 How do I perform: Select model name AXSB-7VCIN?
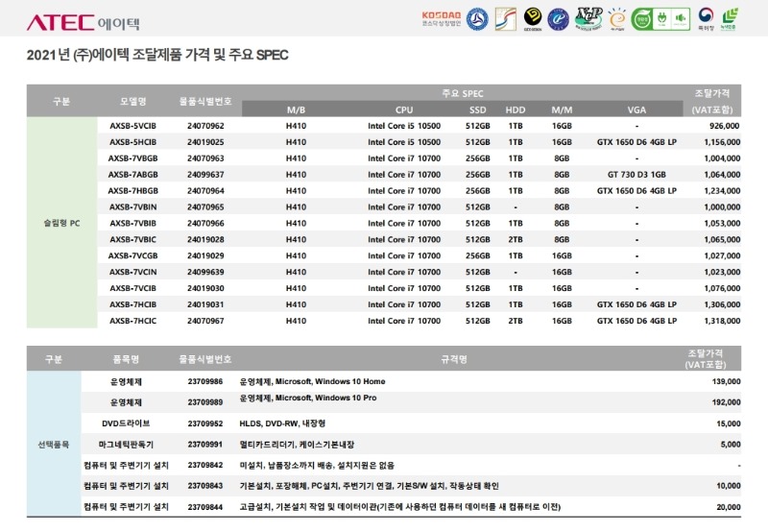[132, 272]
